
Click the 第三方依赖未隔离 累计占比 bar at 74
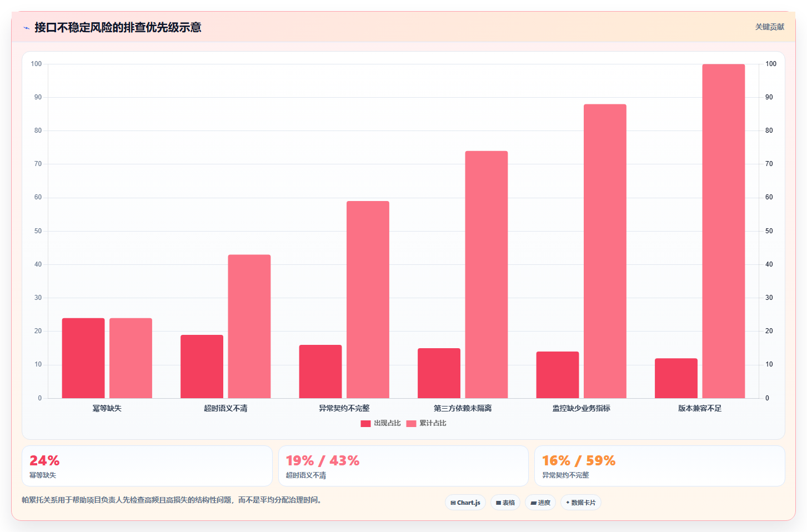click(487, 275)
